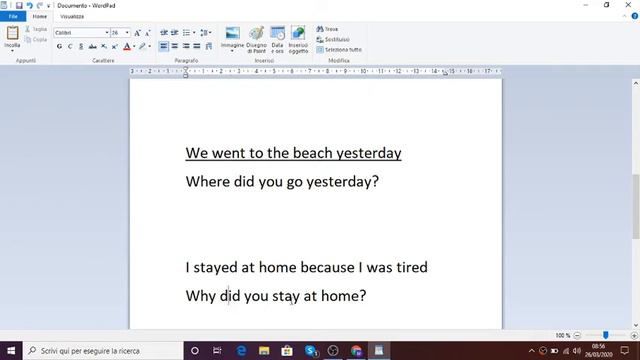640x360 pixels.
Task: Undo the last action in title bar
Action: pyautogui.click(x=29, y=5)
